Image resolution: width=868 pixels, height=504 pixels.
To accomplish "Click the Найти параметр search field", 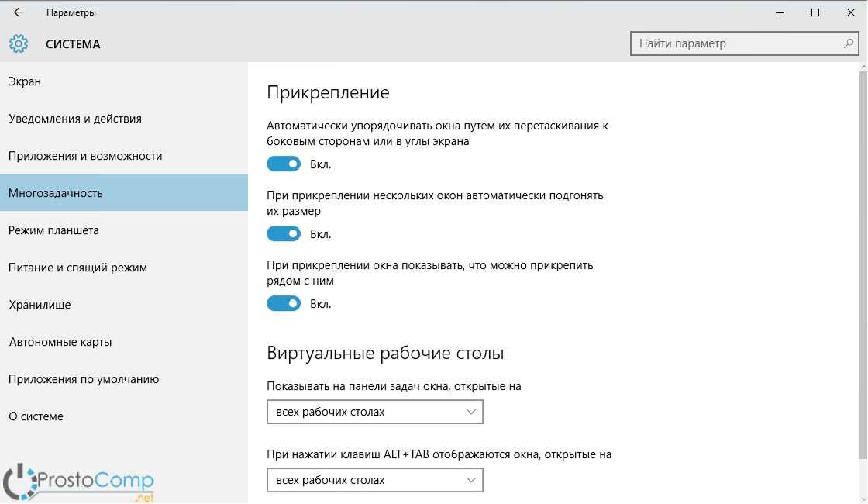I will pos(736,43).
